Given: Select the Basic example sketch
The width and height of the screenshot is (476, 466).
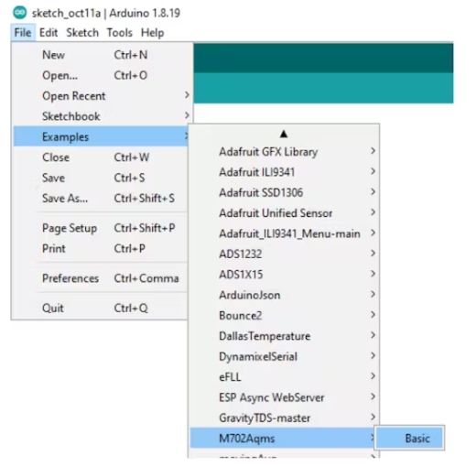Looking at the screenshot, I should click(409, 439).
